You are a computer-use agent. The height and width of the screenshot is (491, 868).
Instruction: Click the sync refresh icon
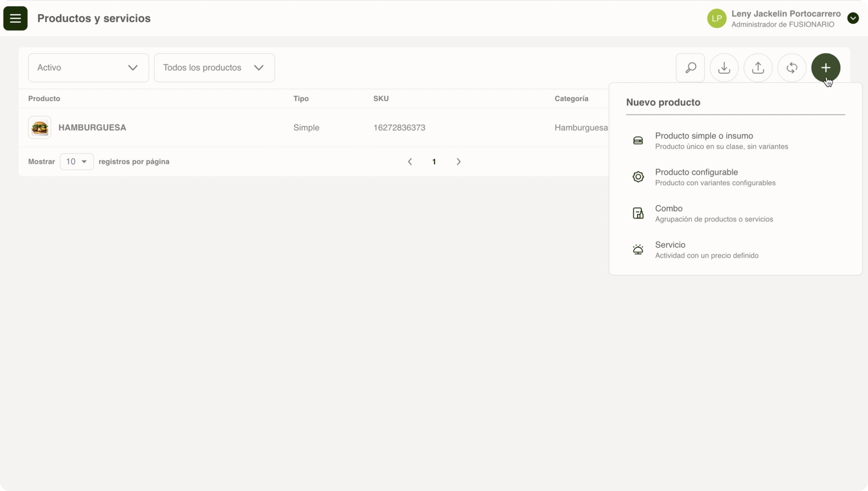tap(792, 68)
